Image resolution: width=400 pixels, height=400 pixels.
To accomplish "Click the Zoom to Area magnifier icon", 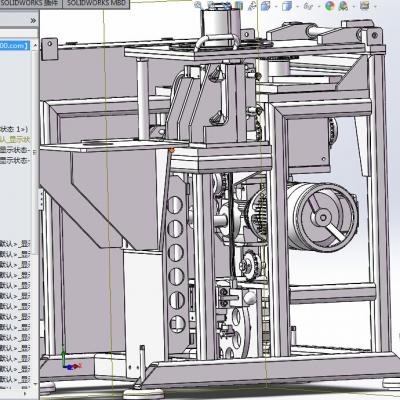I will click(x=198, y=5).
